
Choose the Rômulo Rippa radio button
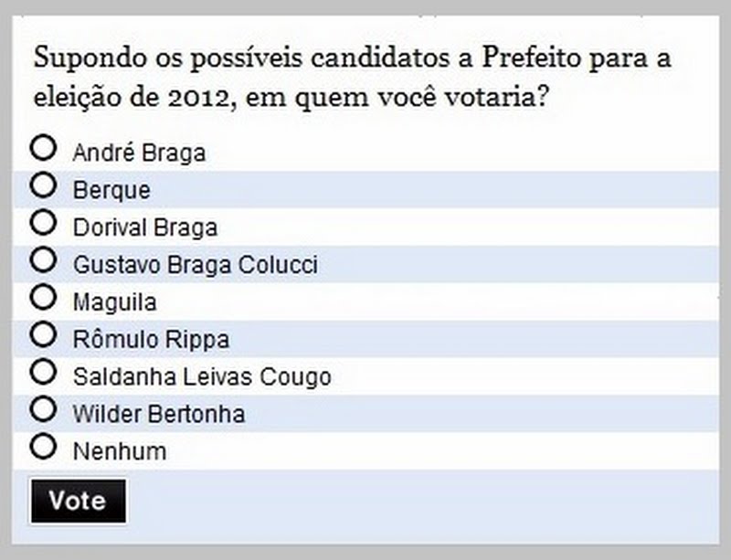[x=43, y=334]
